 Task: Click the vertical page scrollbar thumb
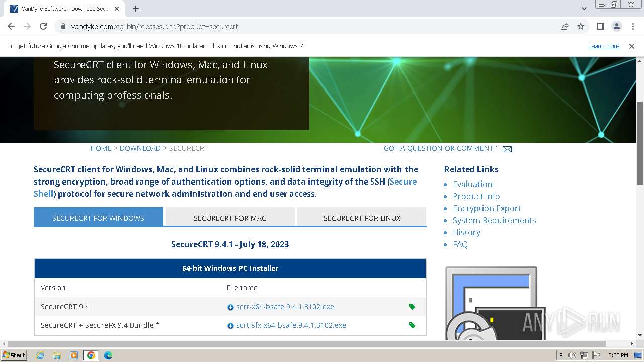640,143
